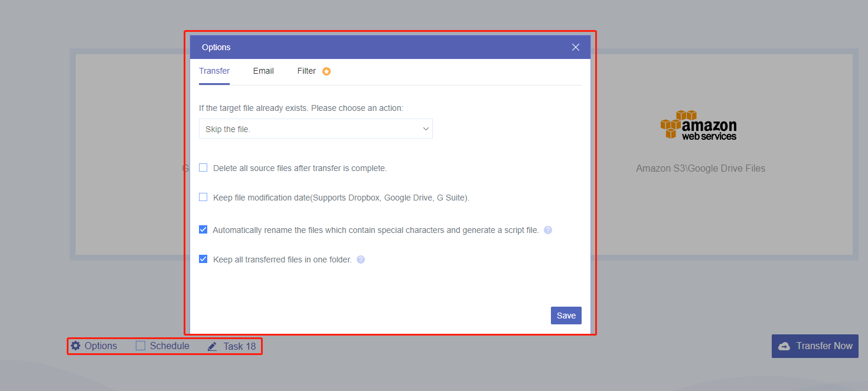Click help icon next to rename files option
868x391 pixels.
(548, 230)
